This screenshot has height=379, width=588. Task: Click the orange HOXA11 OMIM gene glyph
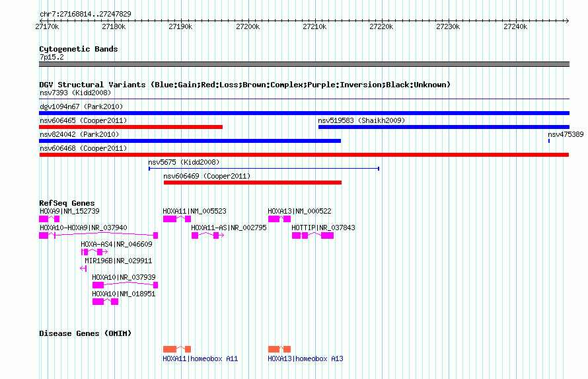click(x=177, y=349)
